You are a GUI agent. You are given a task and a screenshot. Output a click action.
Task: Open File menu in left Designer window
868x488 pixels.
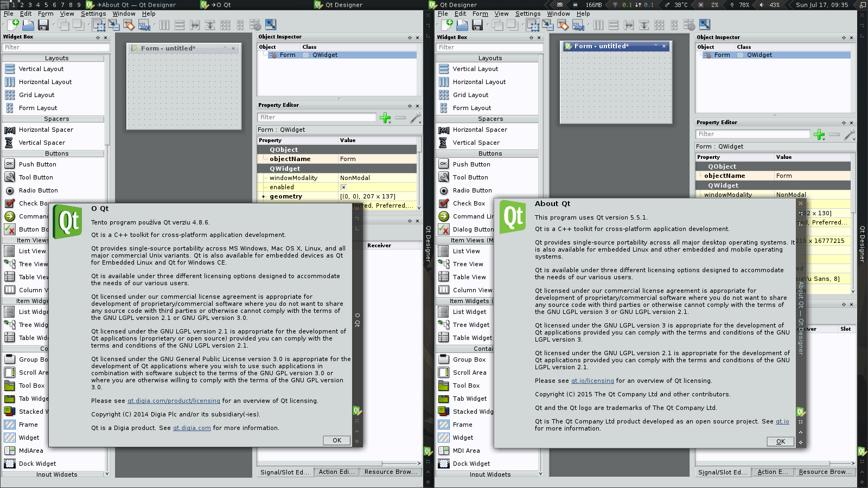point(9,14)
